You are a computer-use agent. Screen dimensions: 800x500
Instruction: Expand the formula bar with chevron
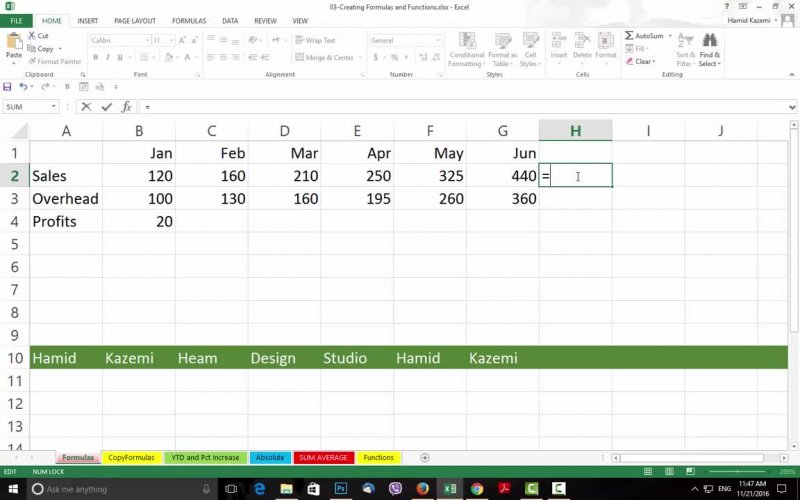click(x=790, y=107)
